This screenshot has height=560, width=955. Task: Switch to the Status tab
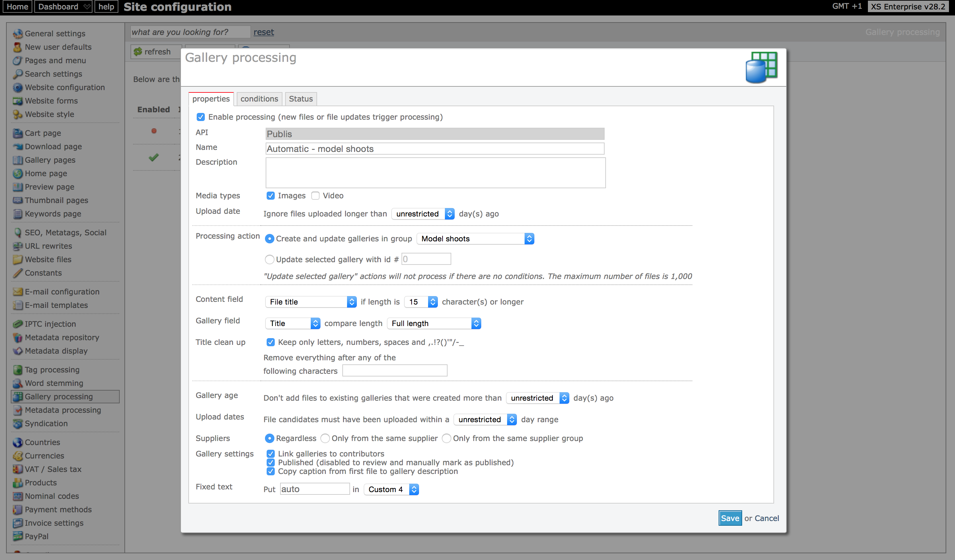[301, 99]
